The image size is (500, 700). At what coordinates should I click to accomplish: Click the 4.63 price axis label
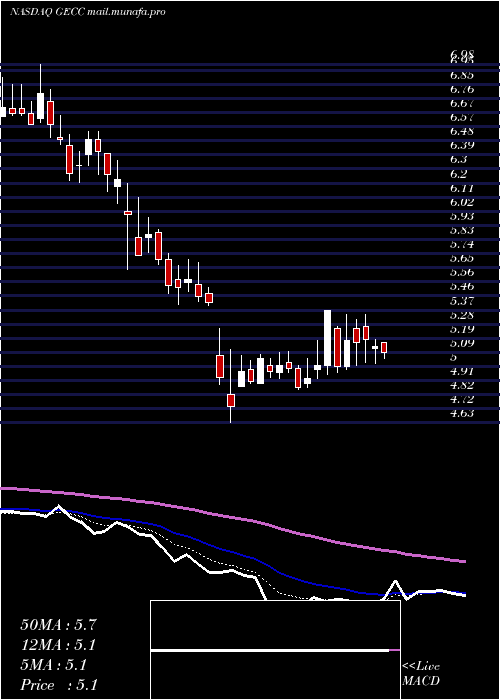[x=462, y=413]
